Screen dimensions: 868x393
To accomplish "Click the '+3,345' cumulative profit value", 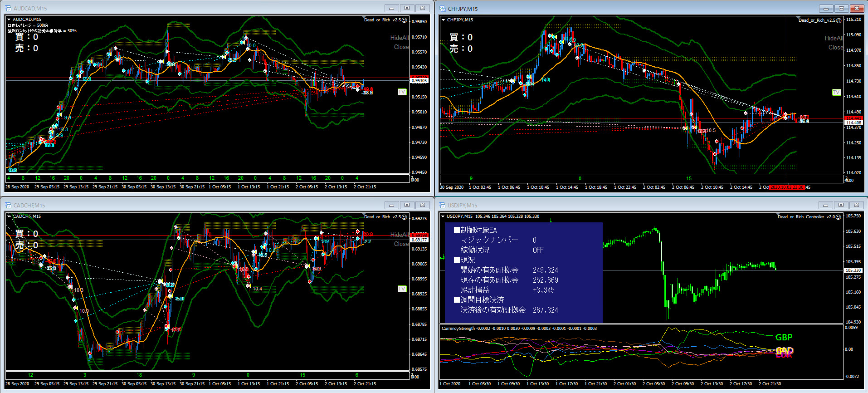I will click(544, 290).
